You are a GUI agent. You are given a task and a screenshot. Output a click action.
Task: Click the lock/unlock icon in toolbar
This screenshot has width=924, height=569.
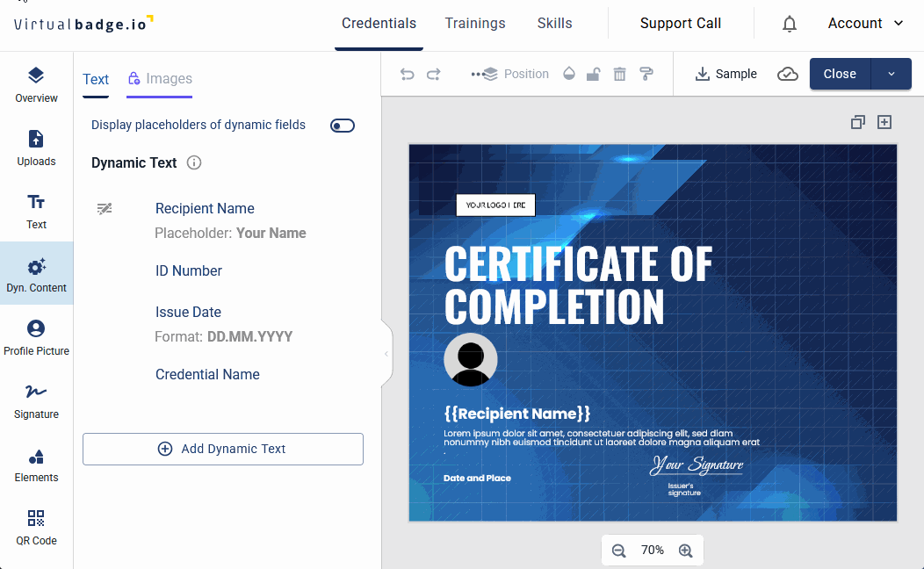[x=594, y=75]
